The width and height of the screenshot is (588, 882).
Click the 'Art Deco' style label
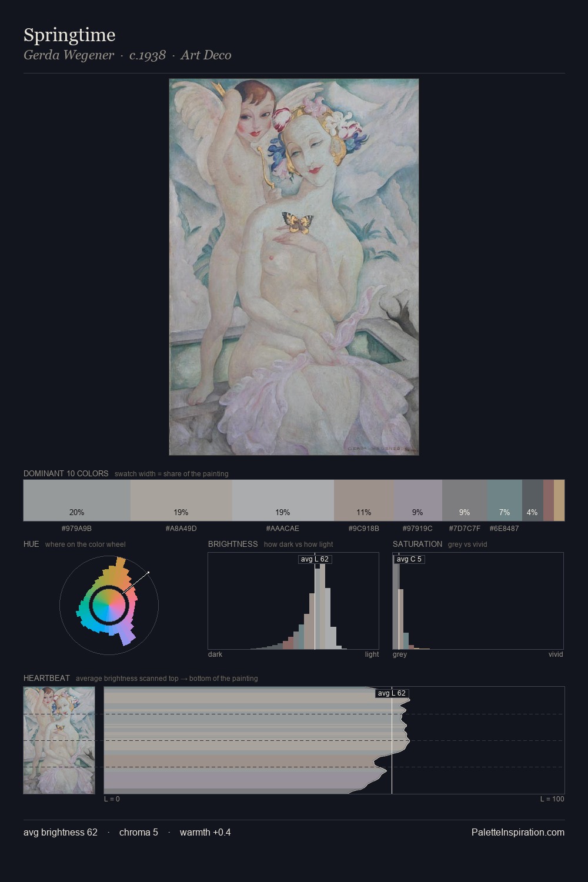206,55
